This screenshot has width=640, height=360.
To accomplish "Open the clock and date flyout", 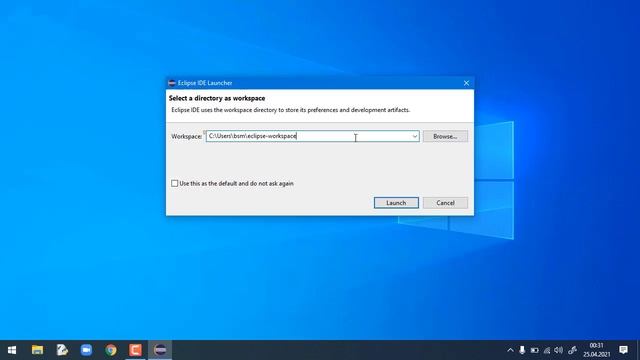I will click(596, 350).
